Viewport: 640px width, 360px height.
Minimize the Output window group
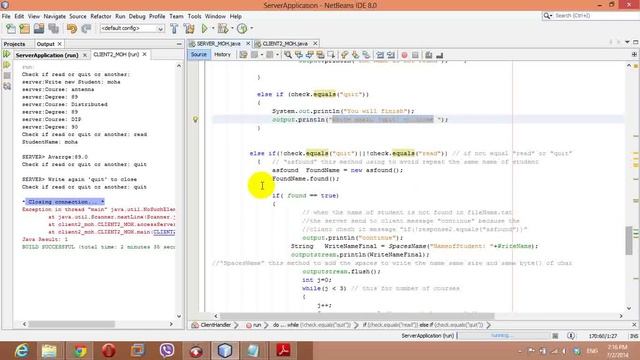(x=179, y=44)
